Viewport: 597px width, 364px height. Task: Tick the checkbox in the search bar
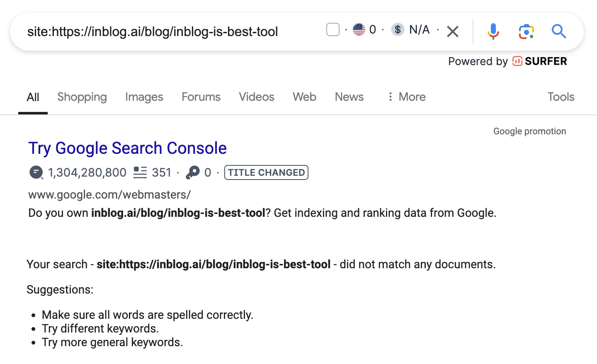333,30
